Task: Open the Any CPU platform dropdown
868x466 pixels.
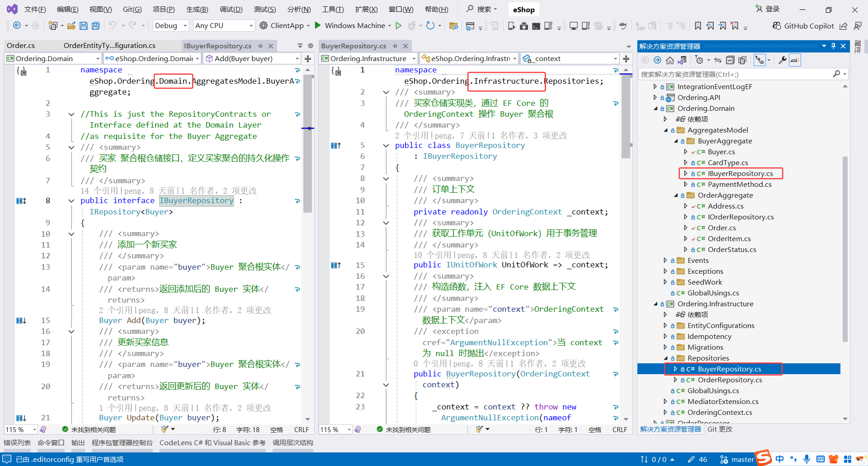Action: pos(224,26)
